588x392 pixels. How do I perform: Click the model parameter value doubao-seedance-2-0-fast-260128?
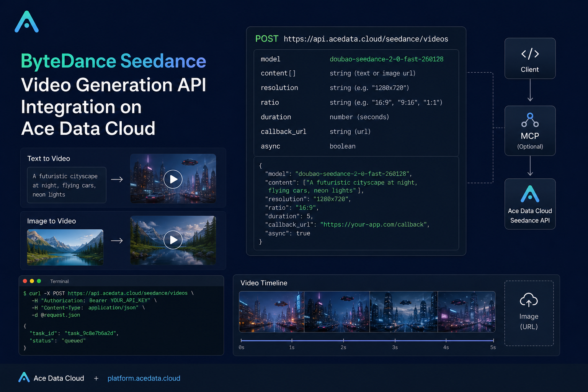387,59
